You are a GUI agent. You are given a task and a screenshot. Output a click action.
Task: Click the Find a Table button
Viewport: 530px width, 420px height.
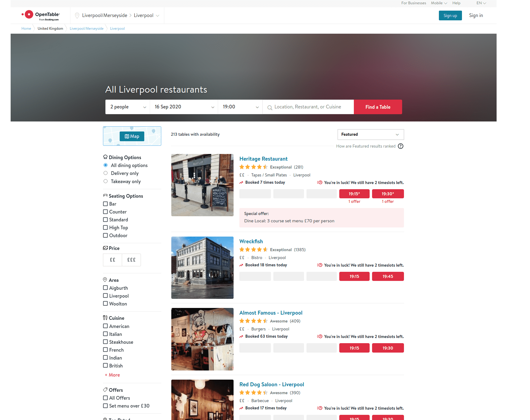point(378,107)
